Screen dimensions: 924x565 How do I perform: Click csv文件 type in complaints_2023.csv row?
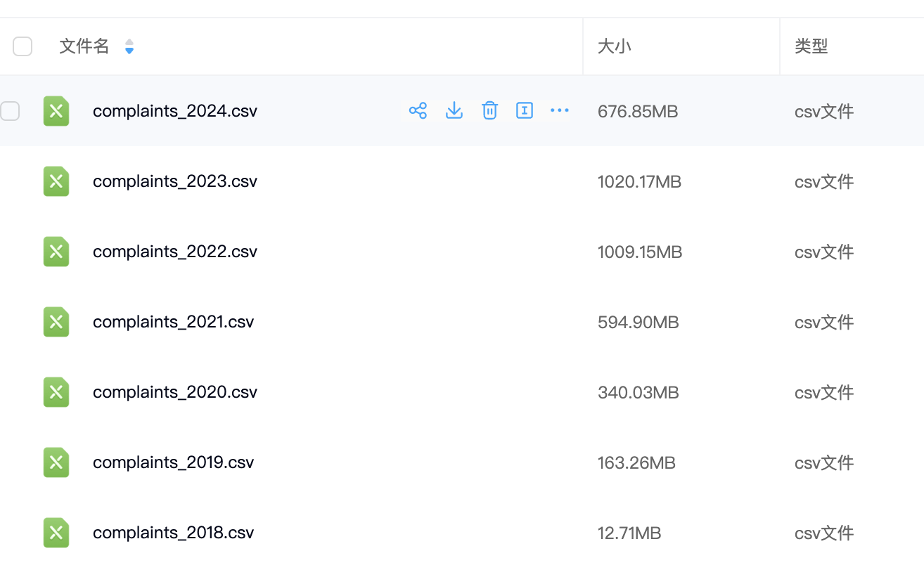[x=824, y=182]
